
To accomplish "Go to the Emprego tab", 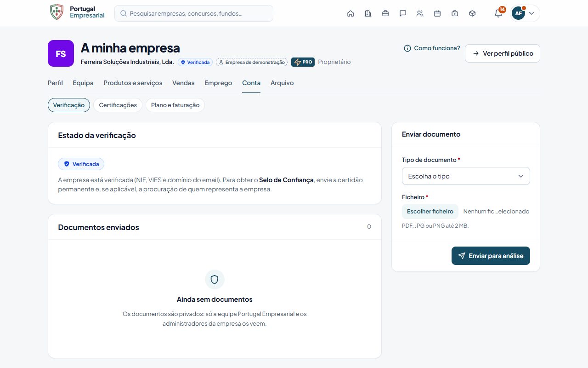I will click(218, 83).
